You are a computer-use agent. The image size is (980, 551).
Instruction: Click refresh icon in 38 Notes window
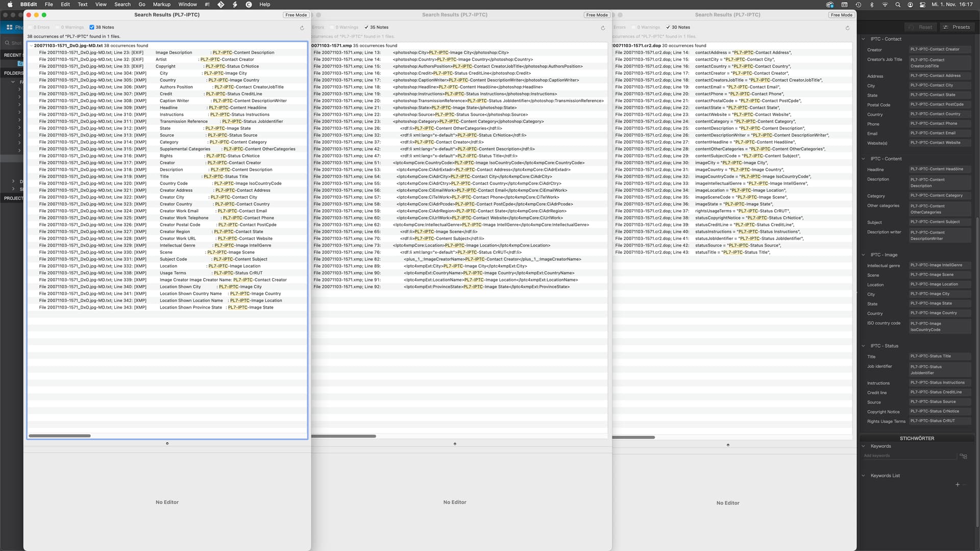(x=302, y=28)
